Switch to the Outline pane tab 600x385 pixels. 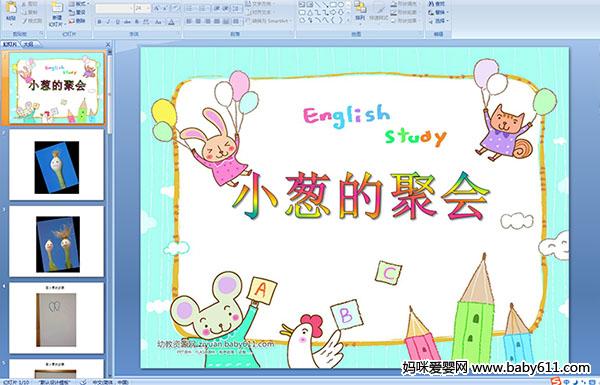pyautogui.click(x=27, y=44)
